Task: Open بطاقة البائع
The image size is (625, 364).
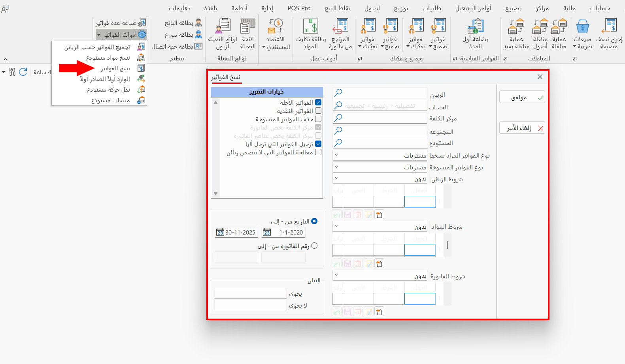Action: 183,23
